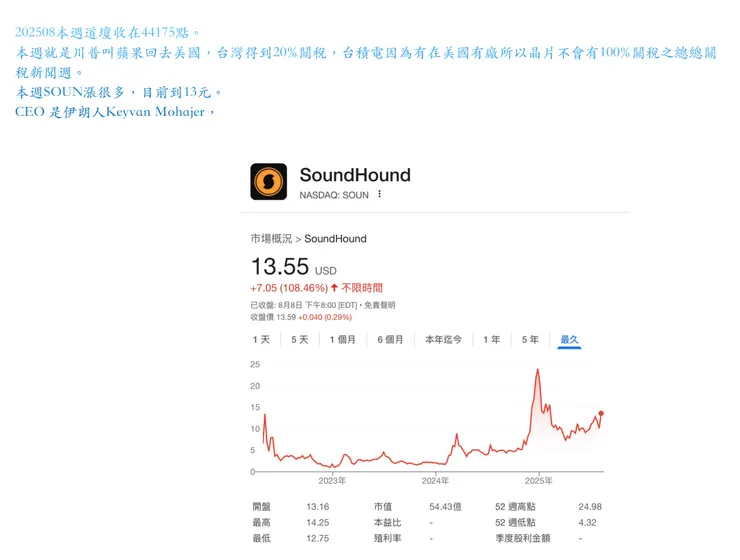
Task: Click the NASDAQ: SOUN ticker text
Action: (334, 195)
